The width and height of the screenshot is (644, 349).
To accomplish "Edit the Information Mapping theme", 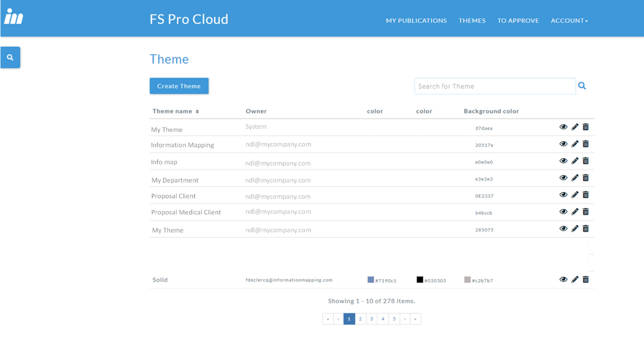I will coord(575,144).
